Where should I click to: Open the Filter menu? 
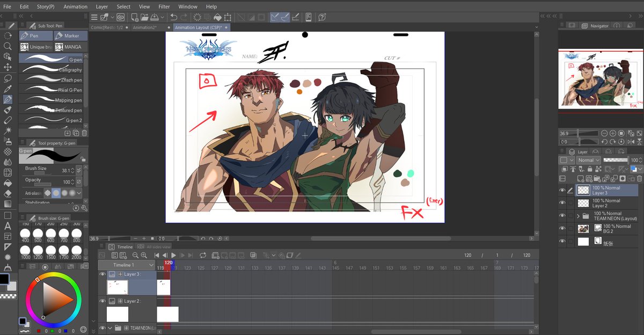coord(164,6)
